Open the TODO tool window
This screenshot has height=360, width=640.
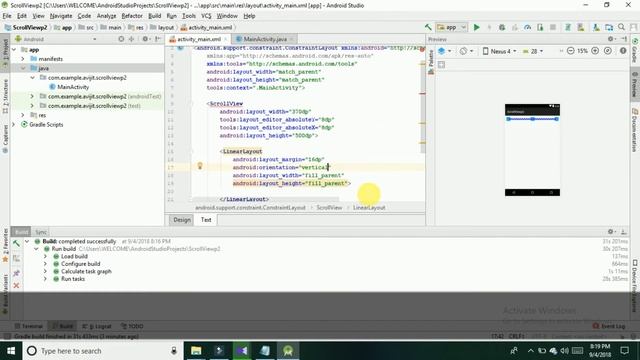132,326
